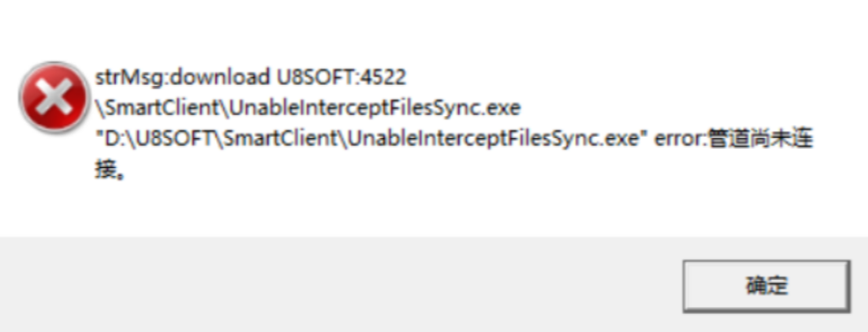The height and width of the screenshot is (332, 868).
Task: Click the number 4522 in the message
Action: pyautogui.click(x=383, y=77)
